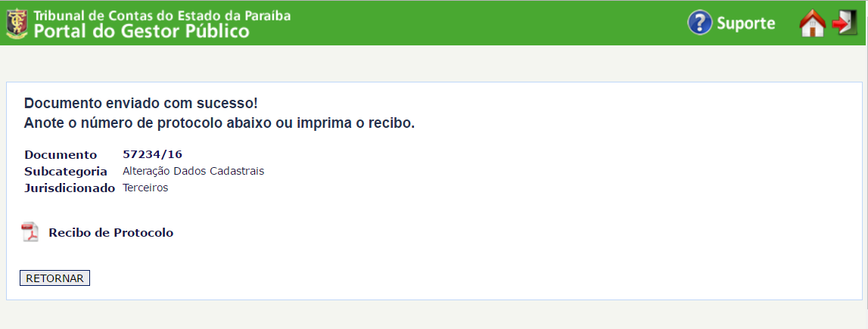Click the Documento enviado com sucesso message
The height and width of the screenshot is (329, 868).
pyautogui.click(x=135, y=103)
